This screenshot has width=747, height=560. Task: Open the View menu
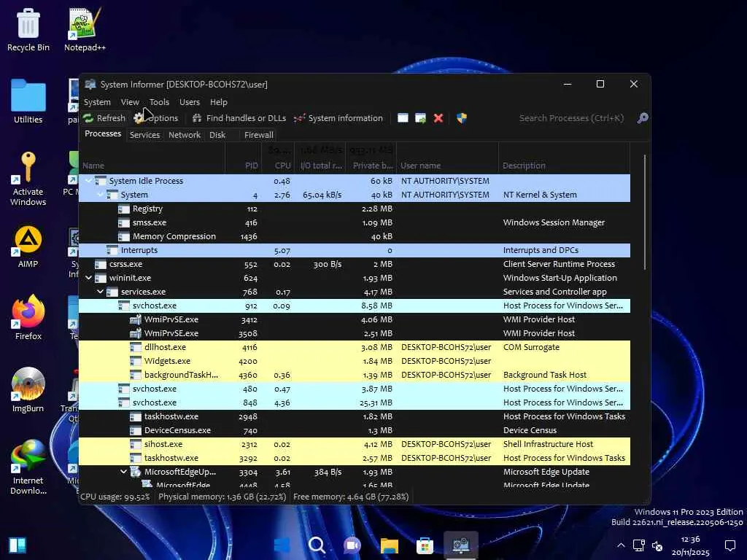(x=130, y=102)
